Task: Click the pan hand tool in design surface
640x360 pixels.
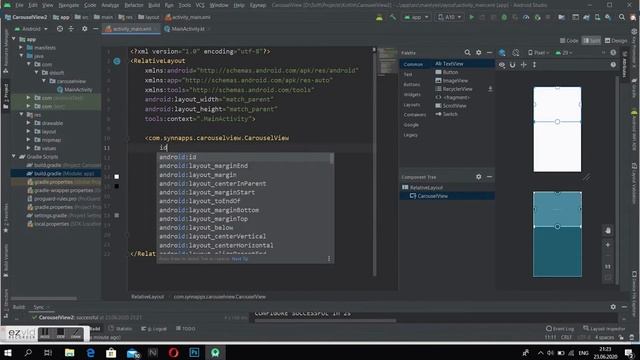Action: click(x=608, y=231)
